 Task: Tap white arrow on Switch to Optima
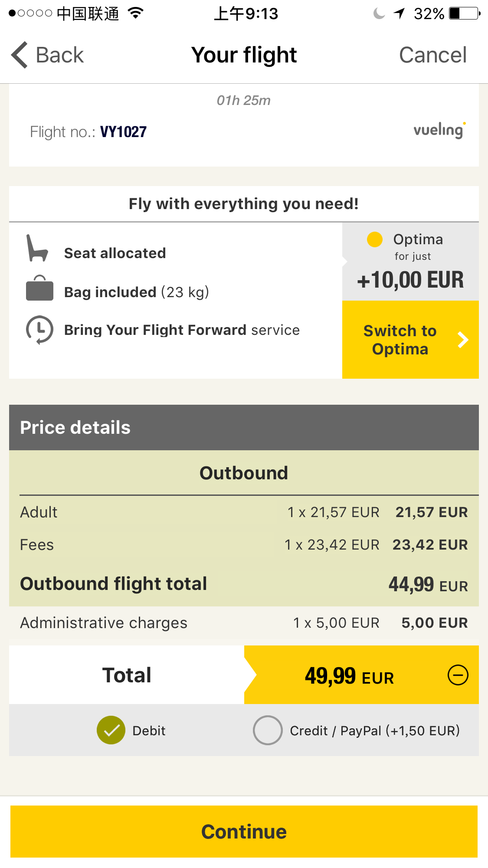coord(463,340)
